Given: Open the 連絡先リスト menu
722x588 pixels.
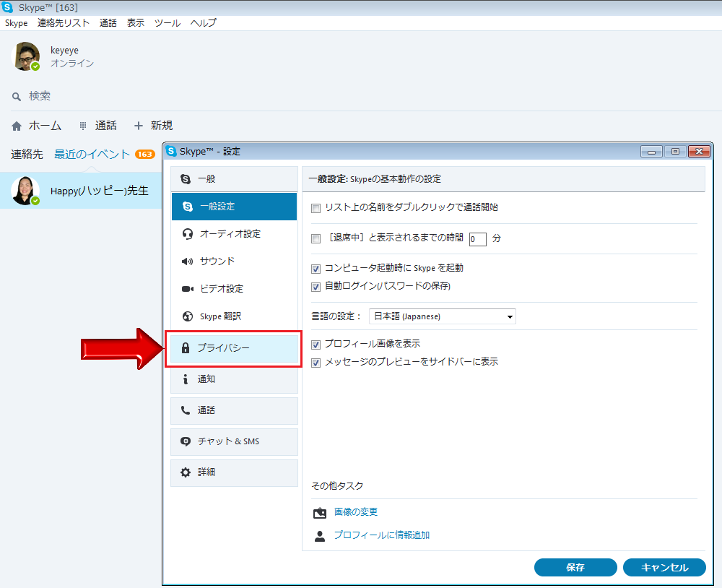Looking at the screenshot, I should [64, 23].
